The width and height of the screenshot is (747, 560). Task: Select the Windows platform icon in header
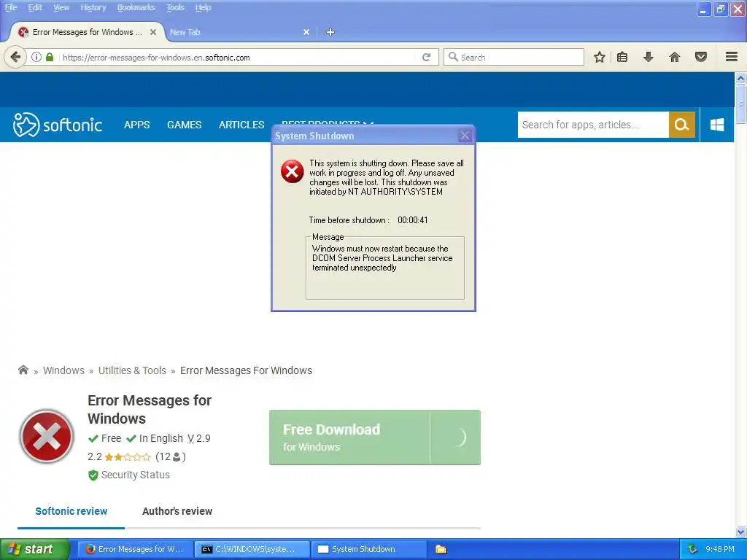point(717,125)
